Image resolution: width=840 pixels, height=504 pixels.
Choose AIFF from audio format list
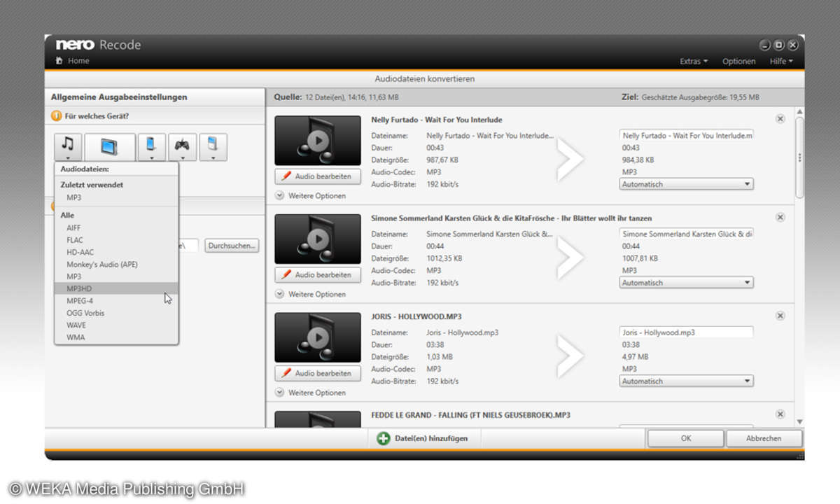pos(116,228)
